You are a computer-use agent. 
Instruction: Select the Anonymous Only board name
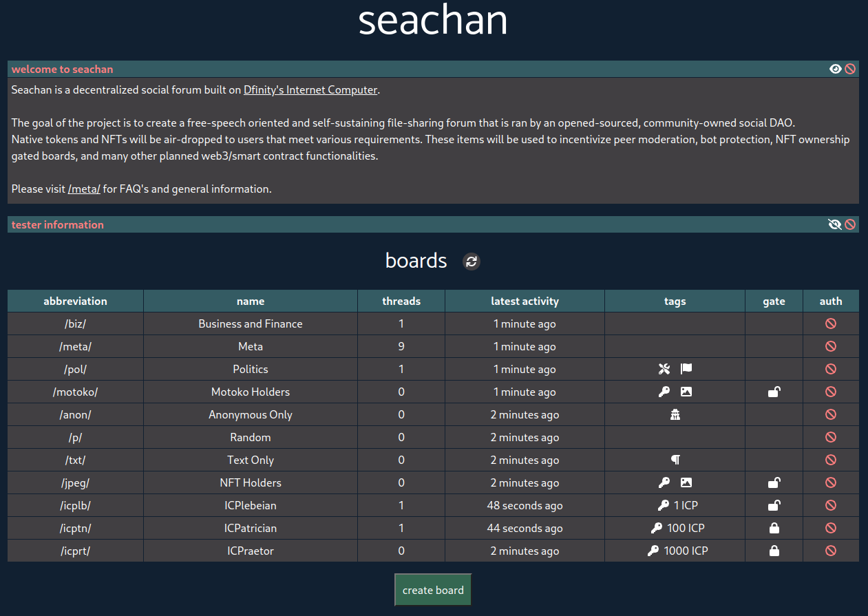coord(251,414)
